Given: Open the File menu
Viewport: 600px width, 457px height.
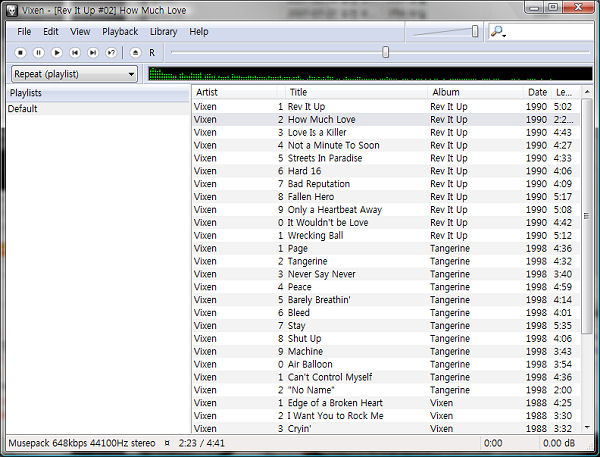Looking at the screenshot, I should 24,32.
